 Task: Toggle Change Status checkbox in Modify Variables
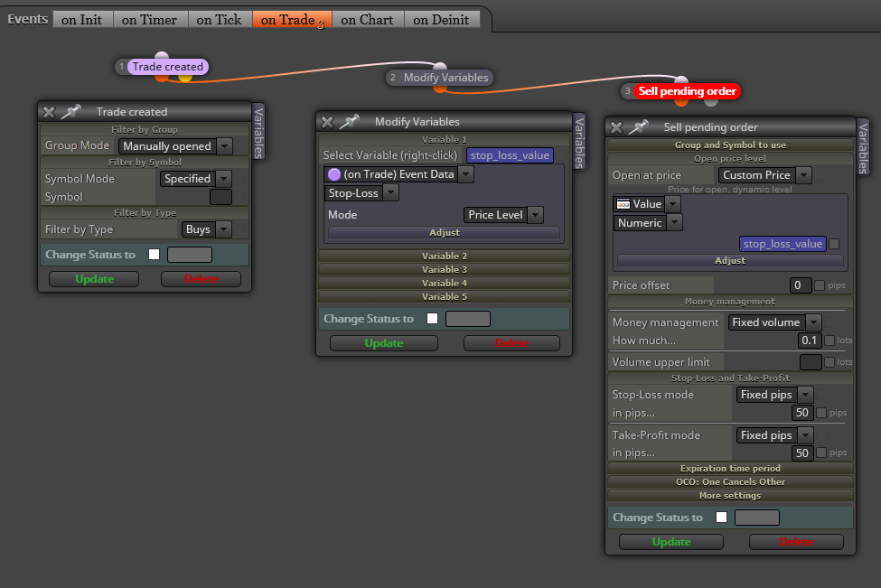(432, 319)
